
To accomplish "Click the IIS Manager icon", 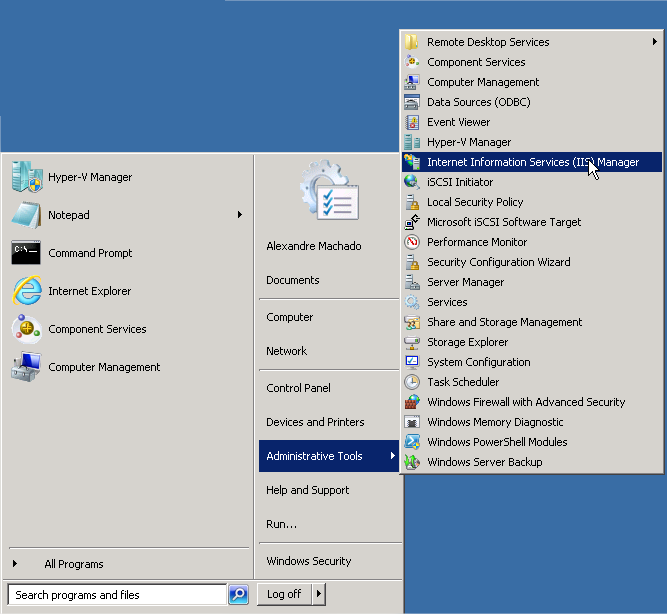I will point(411,162).
